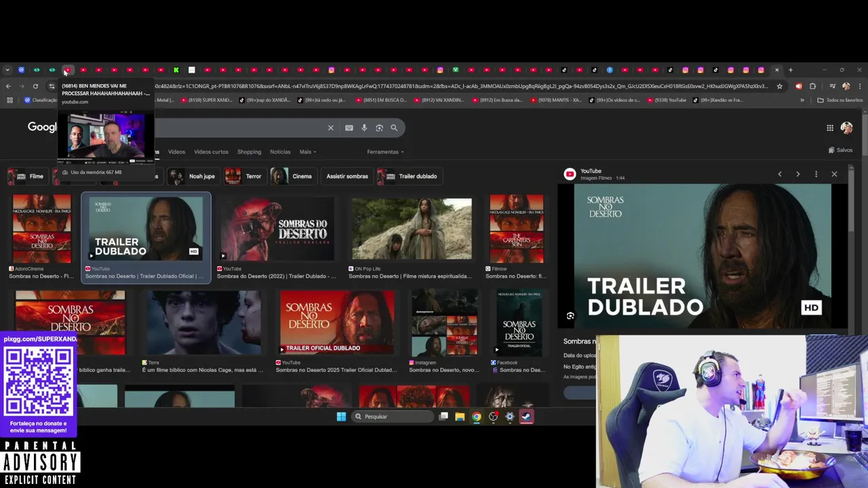This screenshot has height=488, width=868.
Task: Open the (8851) EM BUSCA D... bookmark
Action: point(381,100)
